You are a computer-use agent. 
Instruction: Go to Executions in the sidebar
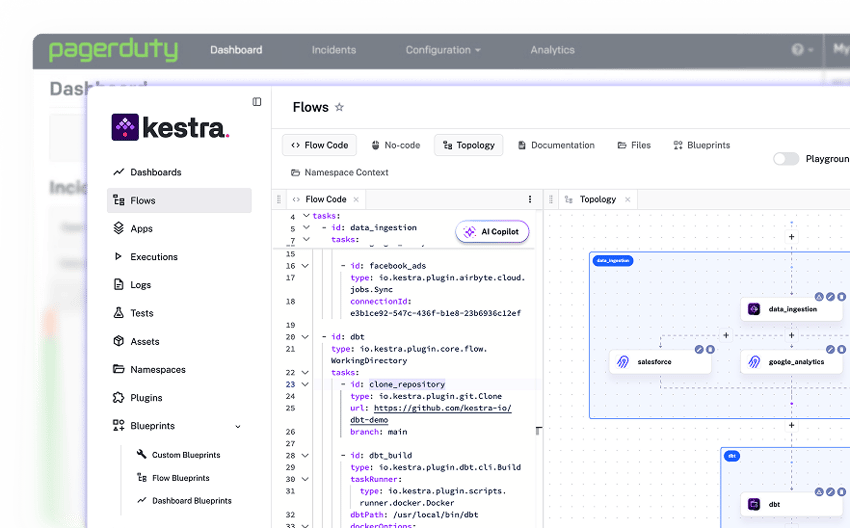[x=153, y=257]
